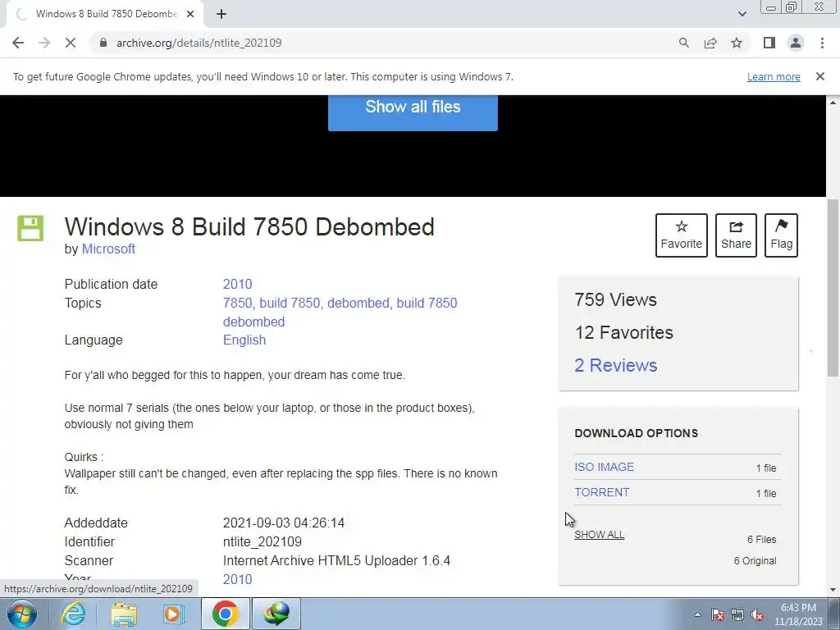The width and height of the screenshot is (840, 630).
Task: Click the Addeddate value 2021-09-03 04:26:14
Action: pyautogui.click(x=283, y=523)
